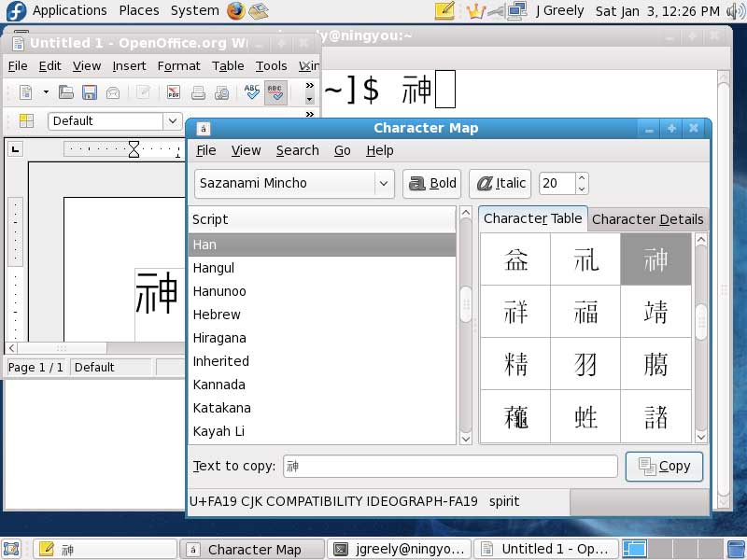This screenshot has height=560, width=747.
Task: Switch to the Character Details tab
Action: 648,218
